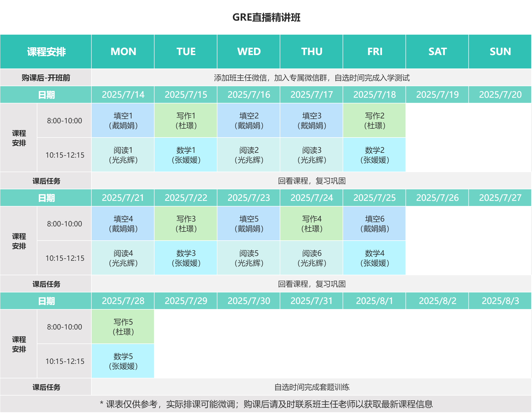Screen dimensions: 532x413
Task: Click date cell 2025/7/16
Action: 249,95
